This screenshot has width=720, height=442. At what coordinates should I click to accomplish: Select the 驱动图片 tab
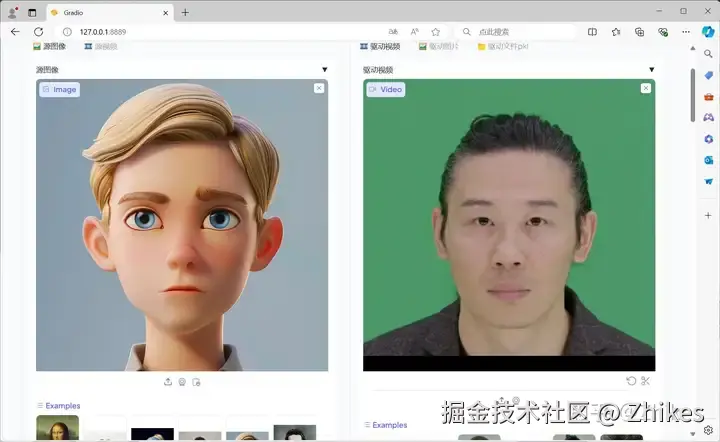439,46
